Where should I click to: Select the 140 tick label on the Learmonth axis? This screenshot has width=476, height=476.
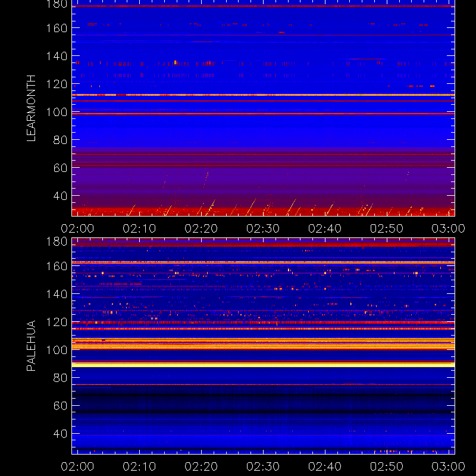(57, 56)
